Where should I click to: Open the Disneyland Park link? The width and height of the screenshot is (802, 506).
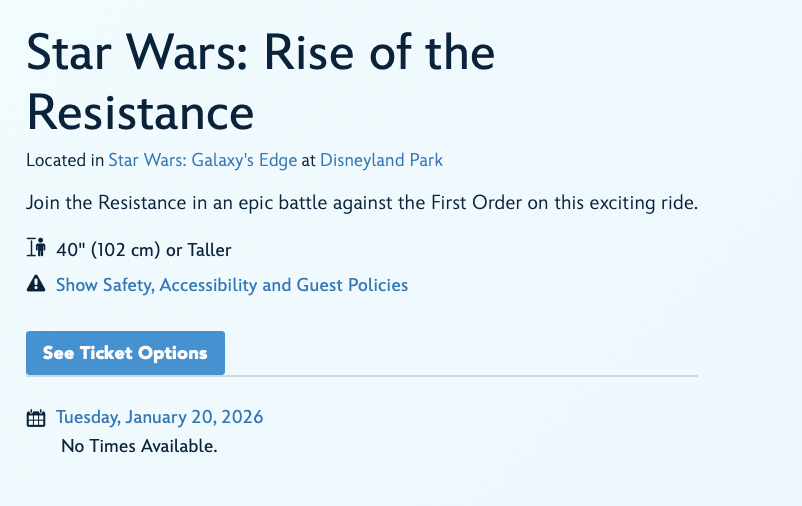pos(381,160)
